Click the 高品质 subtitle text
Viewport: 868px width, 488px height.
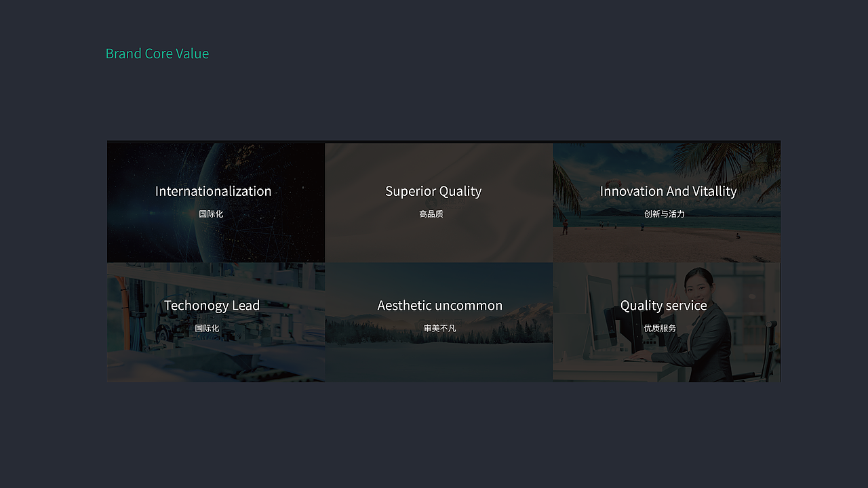point(431,214)
